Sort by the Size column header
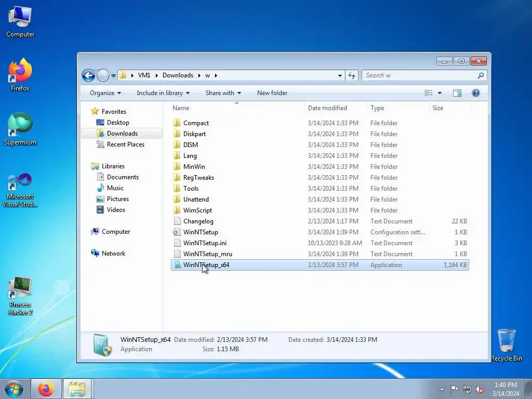The image size is (532, 399). pyautogui.click(x=450, y=108)
